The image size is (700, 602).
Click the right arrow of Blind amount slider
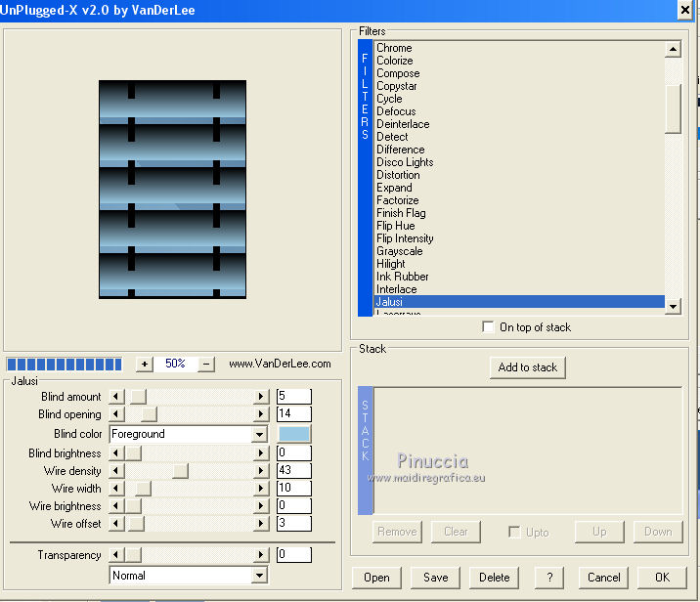[x=261, y=396]
